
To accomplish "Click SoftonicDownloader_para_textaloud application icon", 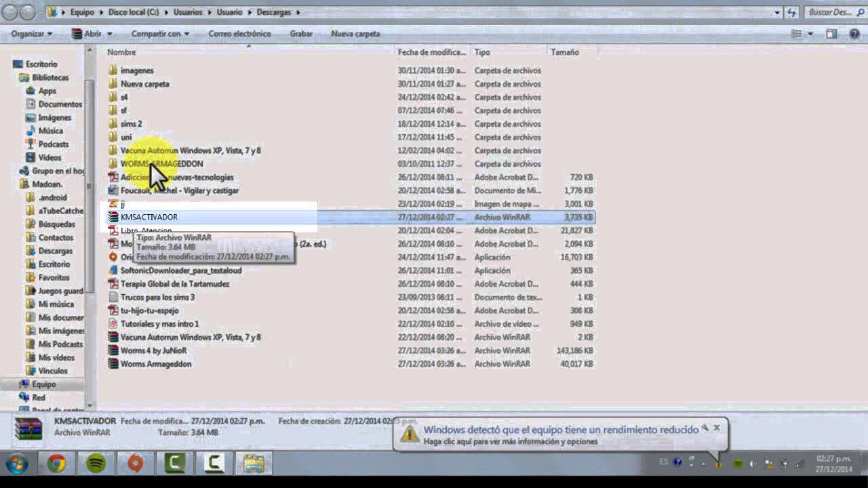I will [x=113, y=270].
